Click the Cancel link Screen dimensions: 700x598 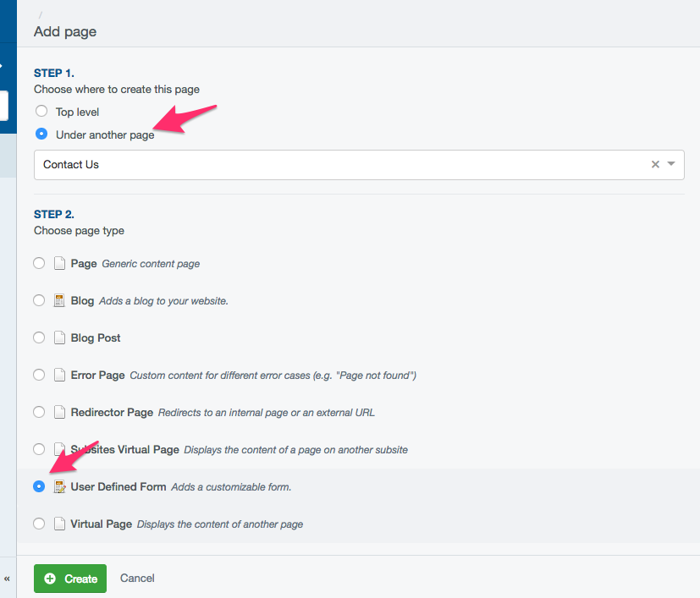137,579
